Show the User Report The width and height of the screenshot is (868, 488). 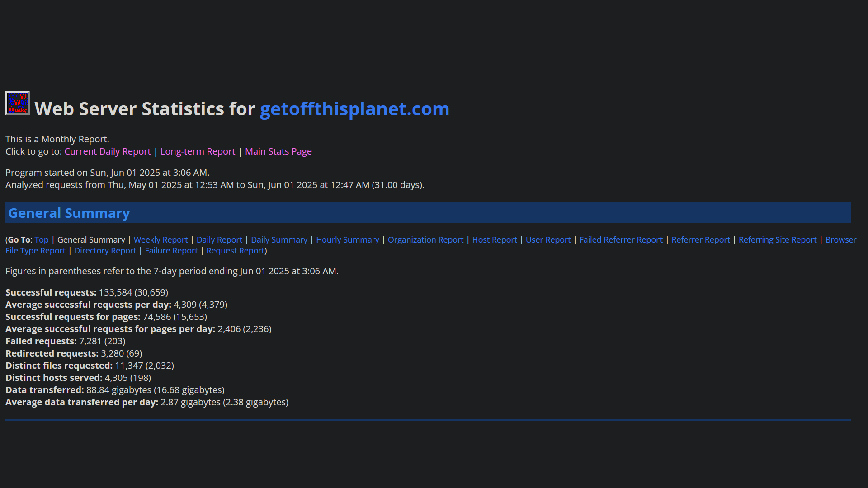click(548, 240)
